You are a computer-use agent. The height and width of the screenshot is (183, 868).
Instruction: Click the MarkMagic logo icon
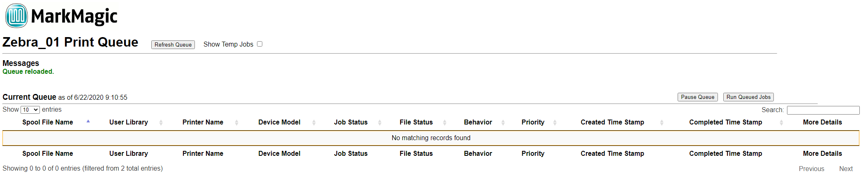[x=16, y=16]
